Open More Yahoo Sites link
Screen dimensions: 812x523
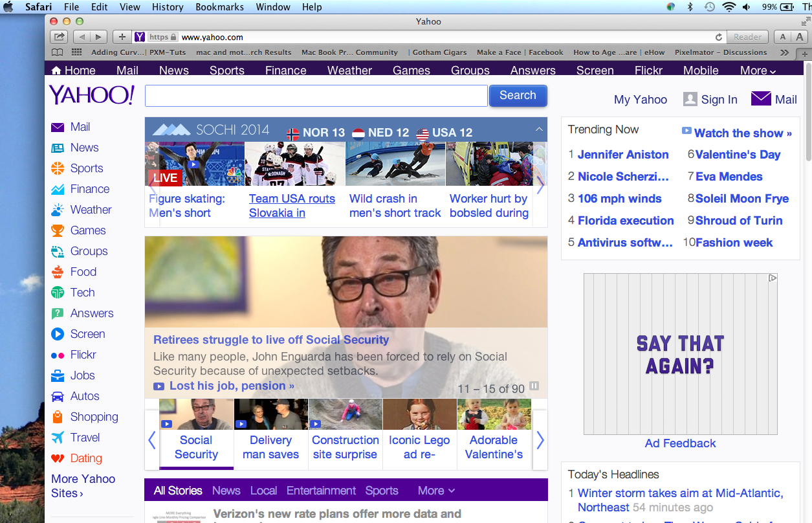[x=83, y=486]
